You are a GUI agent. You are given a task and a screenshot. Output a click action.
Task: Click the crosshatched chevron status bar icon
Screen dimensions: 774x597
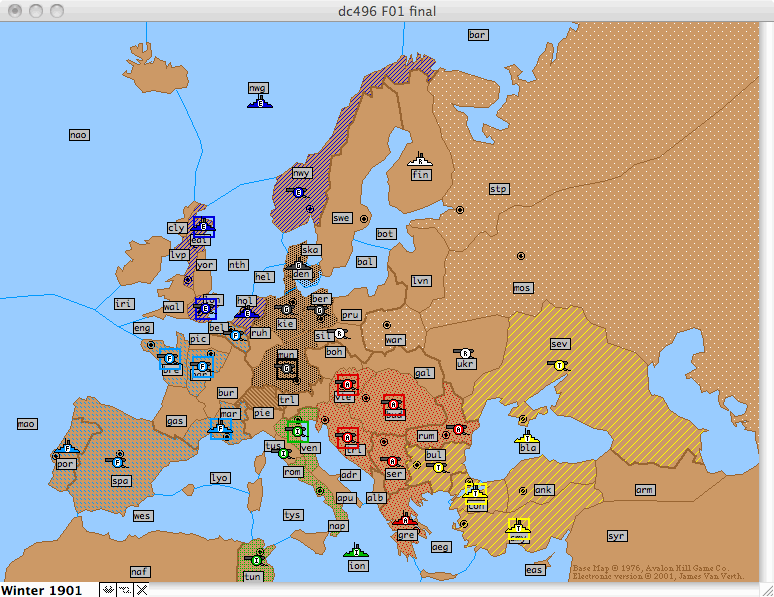[x=108, y=590]
